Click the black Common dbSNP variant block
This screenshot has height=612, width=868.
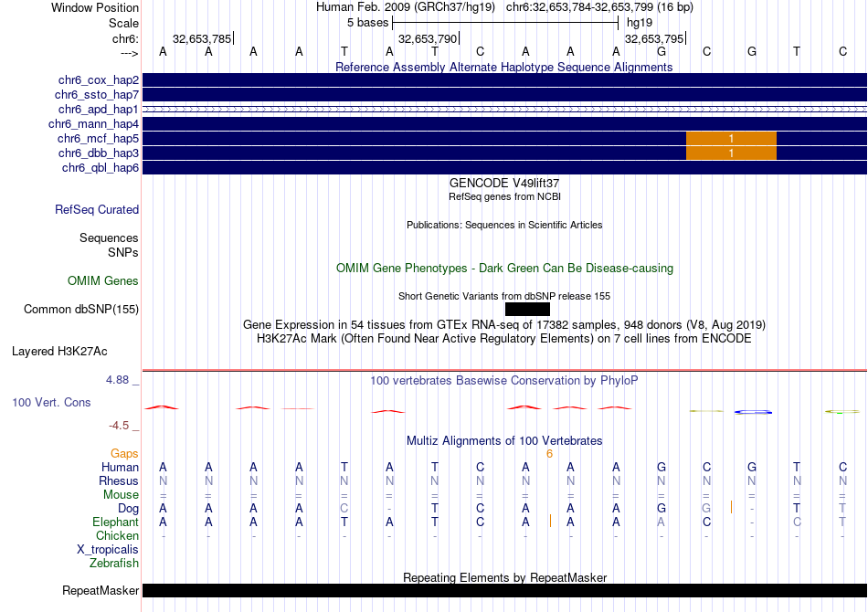pyautogui.click(x=527, y=310)
